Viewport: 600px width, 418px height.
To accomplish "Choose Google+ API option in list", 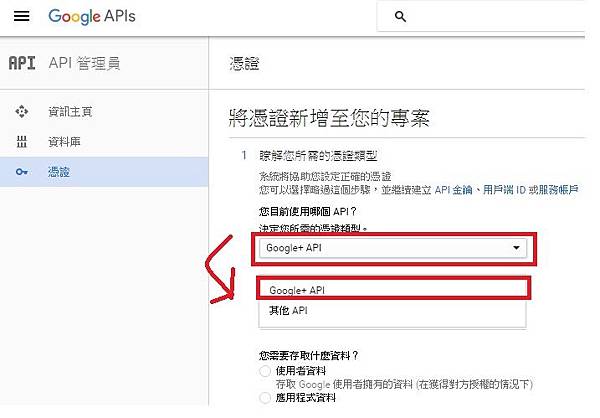I will click(393, 290).
